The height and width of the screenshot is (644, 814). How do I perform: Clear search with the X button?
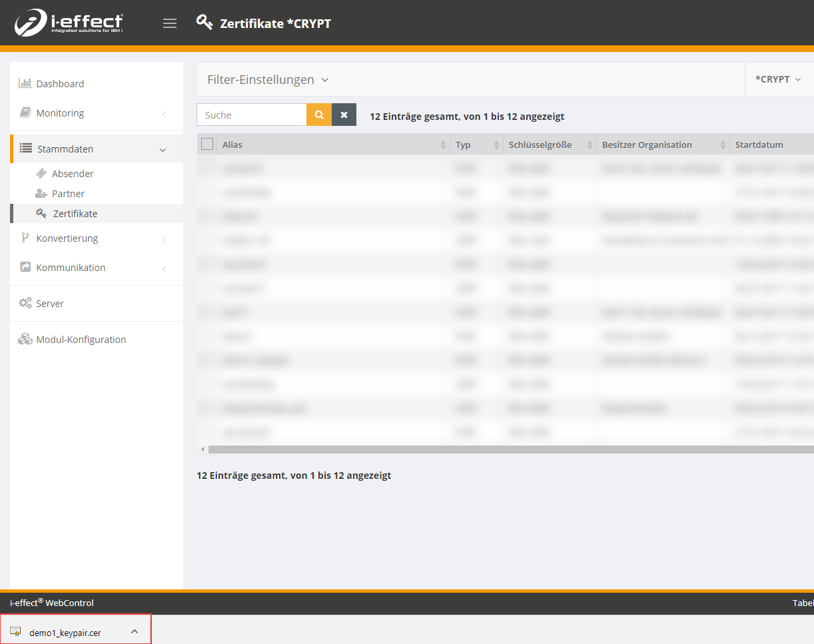[x=344, y=115]
